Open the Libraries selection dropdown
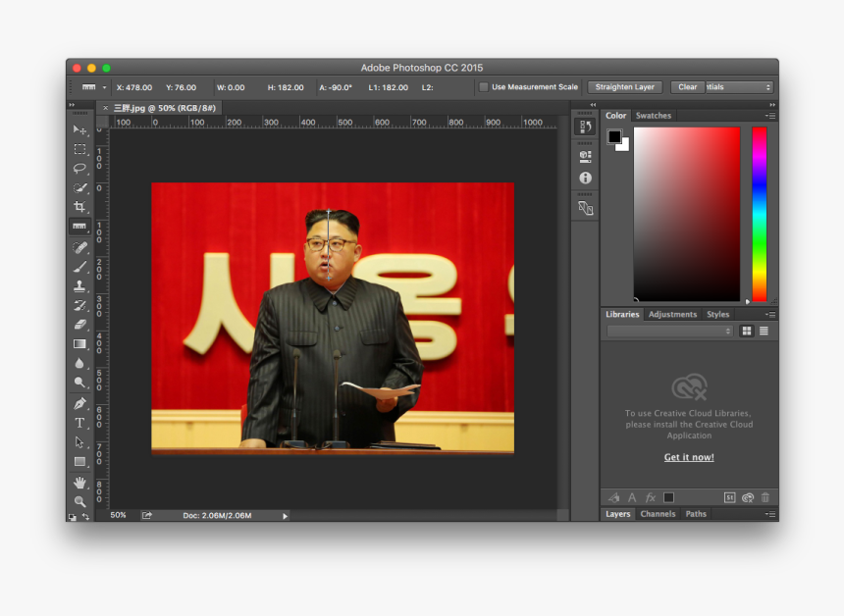Screen dimensions: 844x616 point(669,331)
